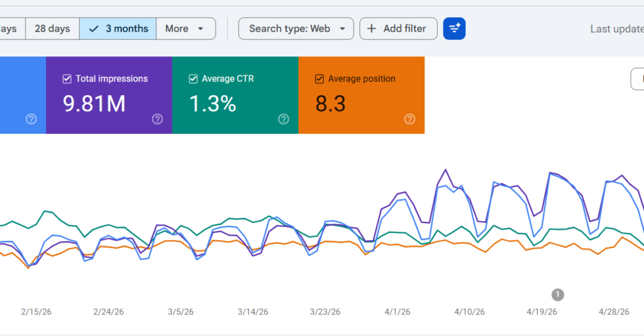Click the 2/15/26 axis date label
The image size is (644, 336).
click(36, 312)
